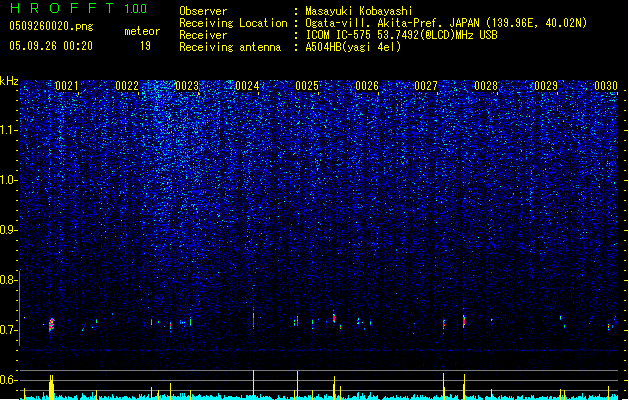Click the 0029 time marker

click(x=546, y=86)
